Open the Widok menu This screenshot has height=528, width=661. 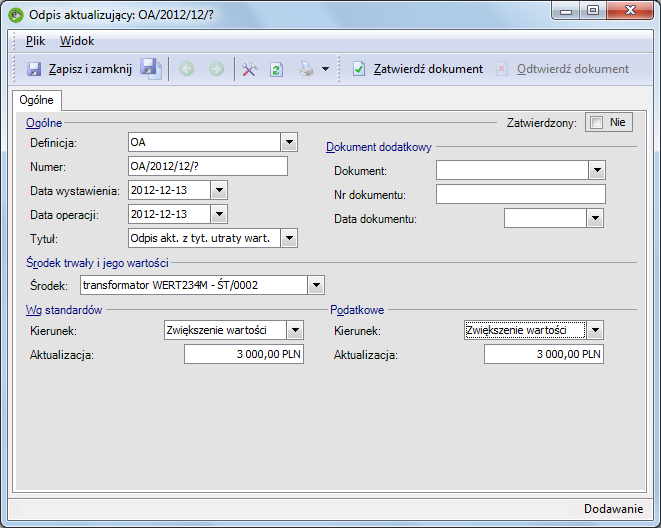click(77, 41)
